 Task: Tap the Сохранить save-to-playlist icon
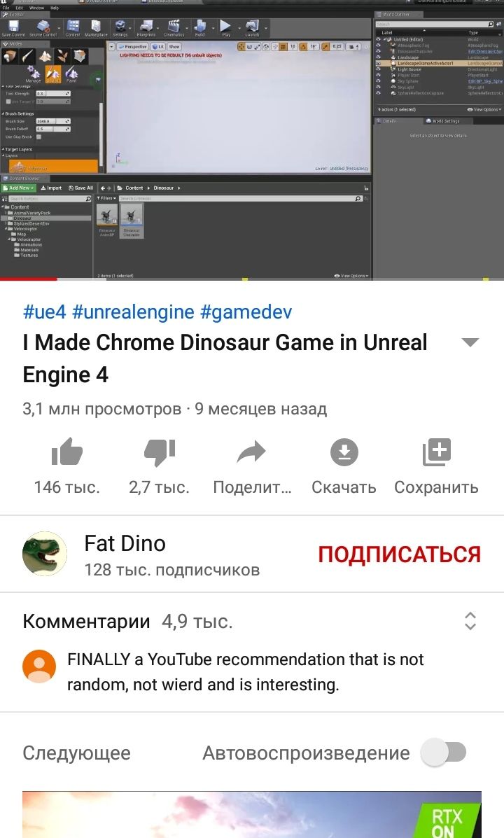(437, 452)
